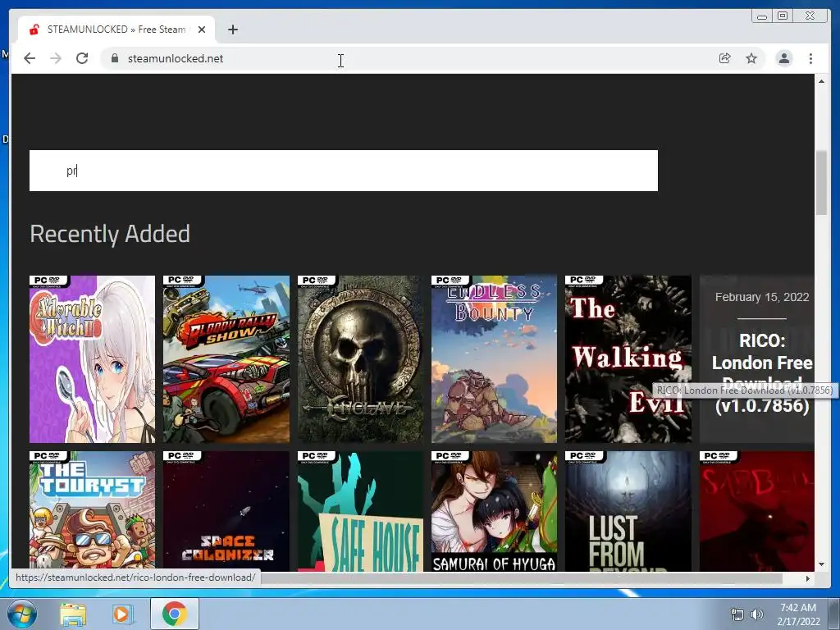Open the Endless Bounty cover
The image size is (840, 630).
pyautogui.click(x=494, y=359)
